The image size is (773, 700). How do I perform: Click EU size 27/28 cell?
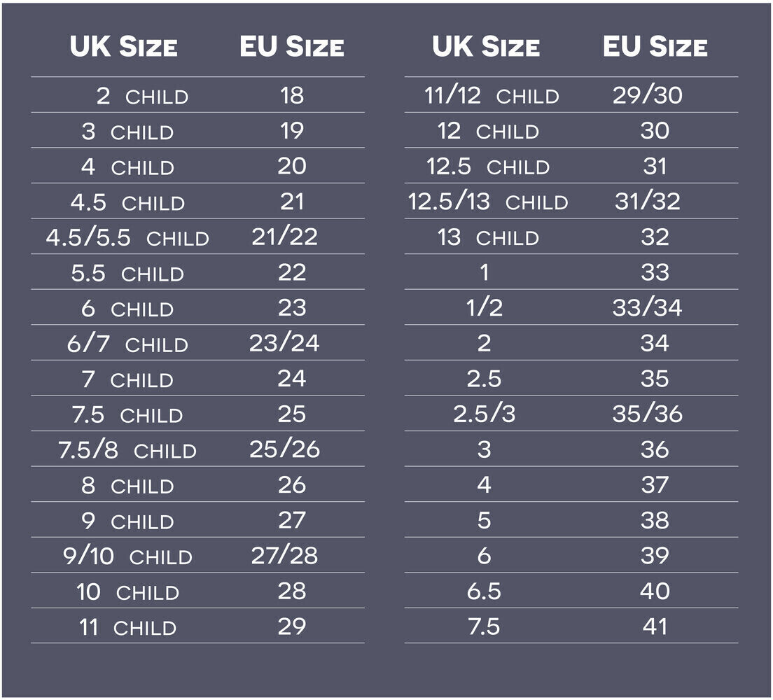click(x=284, y=555)
